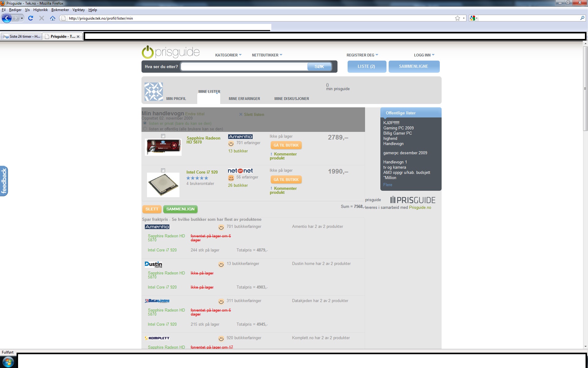Click the Google search engine icon
This screenshot has height=368, width=588.
pyautogui.click(x=473, y=18)
